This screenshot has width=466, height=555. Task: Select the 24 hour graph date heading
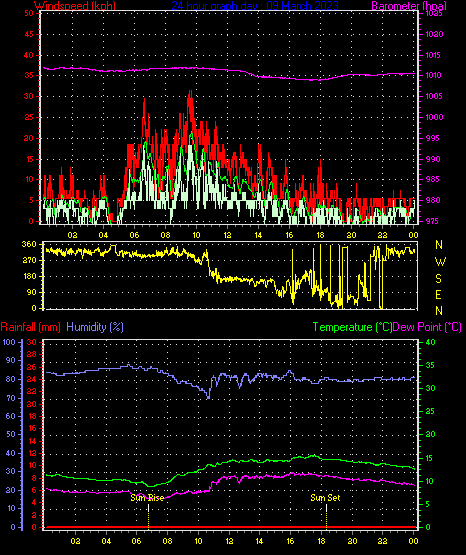(255, 6)
